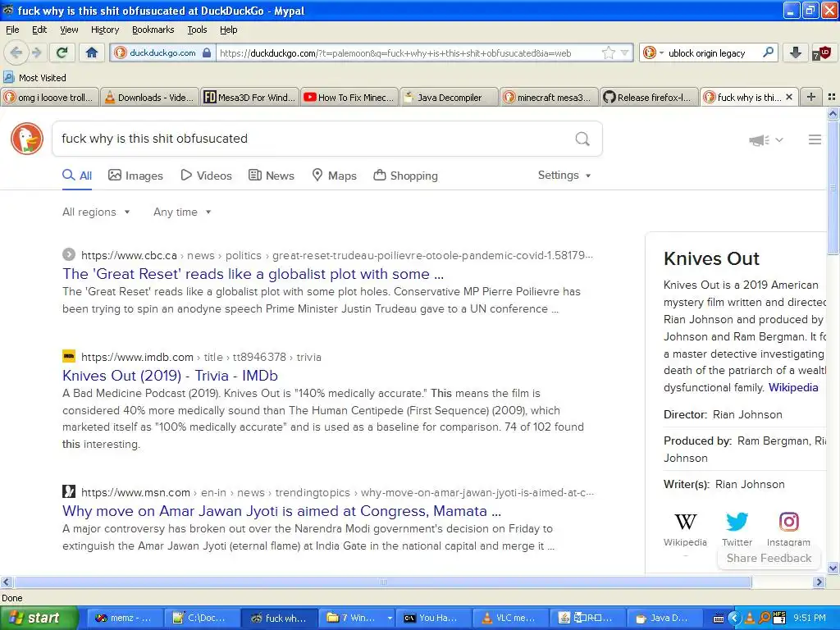Viewport: 840px width, 630px height.
Task: Expand the Settings dropdown
Action: click(564, 176)
